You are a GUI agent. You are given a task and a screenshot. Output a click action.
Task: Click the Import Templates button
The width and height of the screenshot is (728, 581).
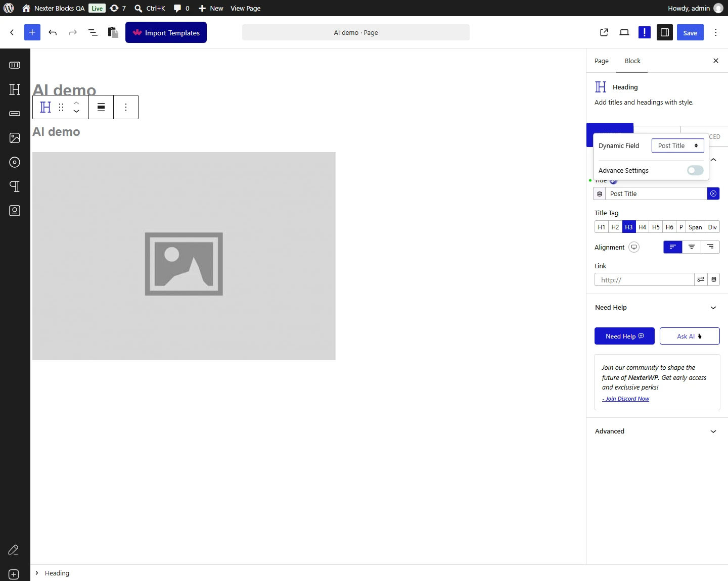pos(166,32)
